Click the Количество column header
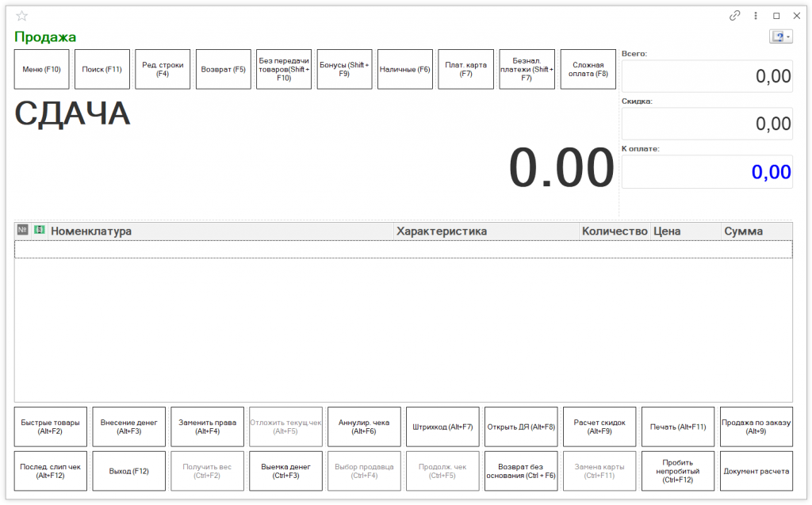 615,231
